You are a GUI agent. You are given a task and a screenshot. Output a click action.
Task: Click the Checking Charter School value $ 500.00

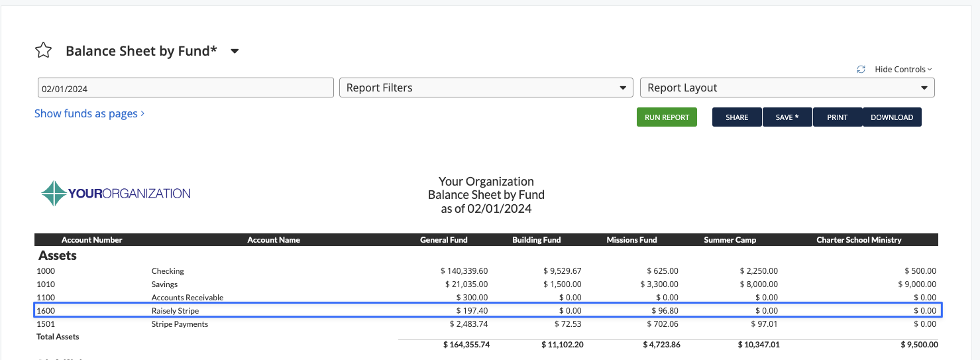click(x=920, y=271)
